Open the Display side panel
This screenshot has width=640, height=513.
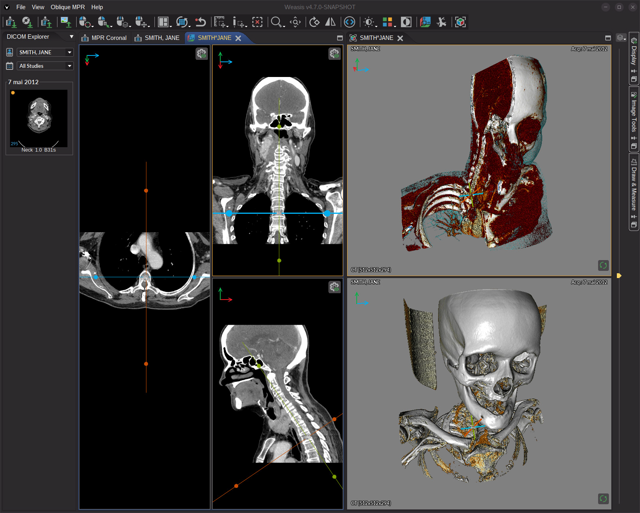tap(633, 60)
